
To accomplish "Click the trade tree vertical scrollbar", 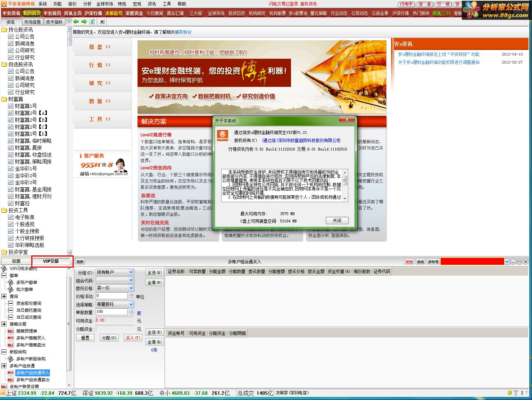I will coord(69,327).
